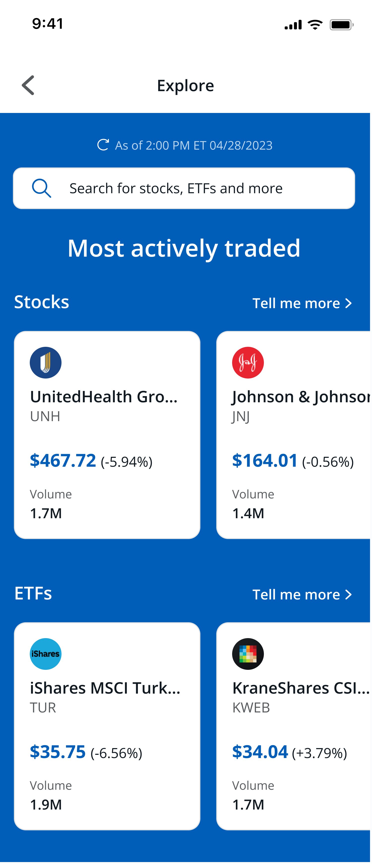Tap the As of 2:00 PM timestamp
The width and height of the screenshot is (372, 868).
tap(194, 145)
